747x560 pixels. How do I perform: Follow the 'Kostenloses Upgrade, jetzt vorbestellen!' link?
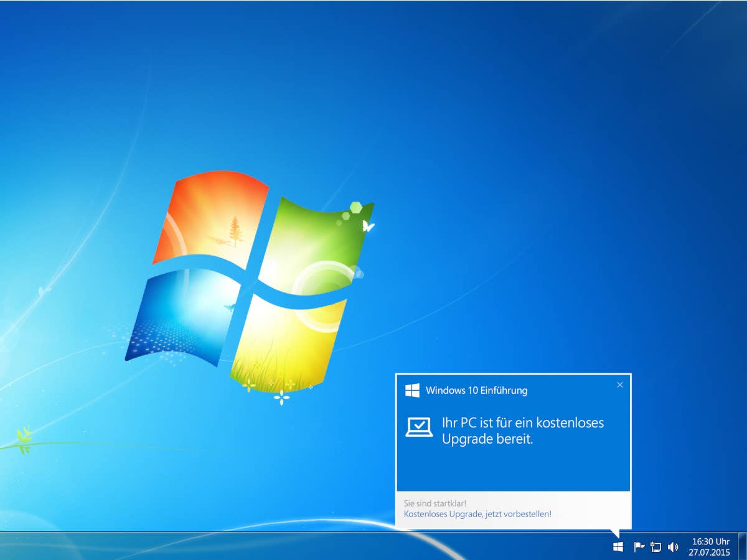(x=477, y=514)
